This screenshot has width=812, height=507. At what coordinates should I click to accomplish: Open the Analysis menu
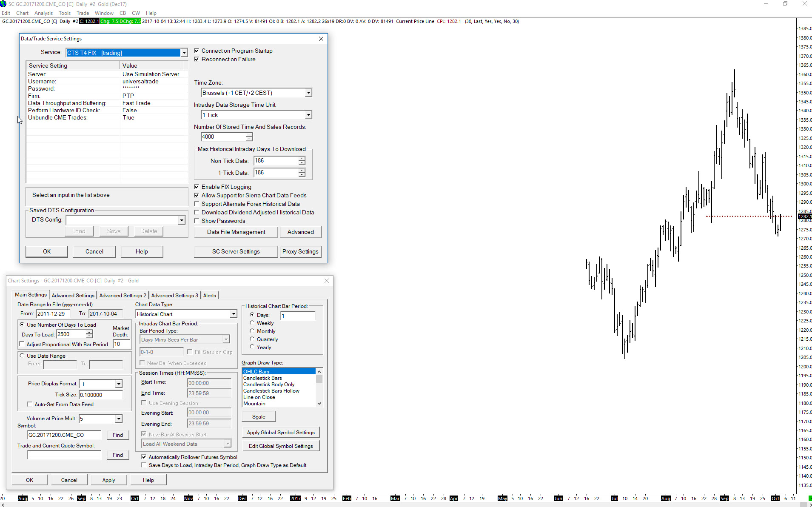[43, 13]
